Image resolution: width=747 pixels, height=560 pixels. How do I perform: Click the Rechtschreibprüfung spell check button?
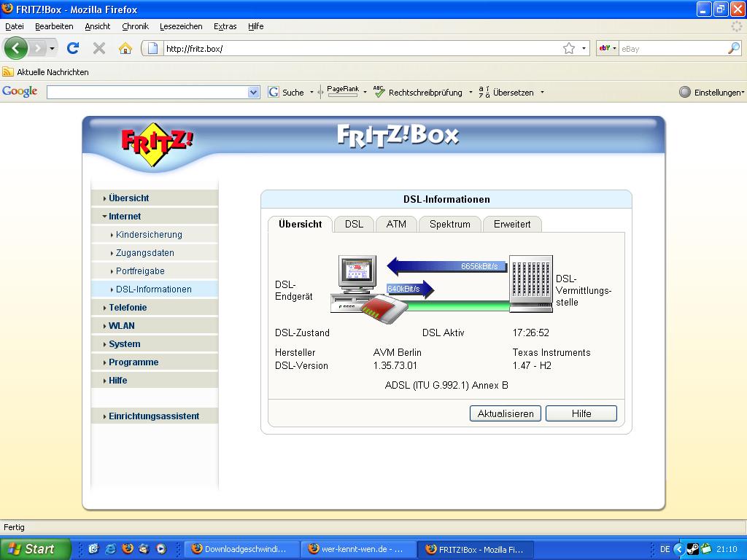point(418,92)
